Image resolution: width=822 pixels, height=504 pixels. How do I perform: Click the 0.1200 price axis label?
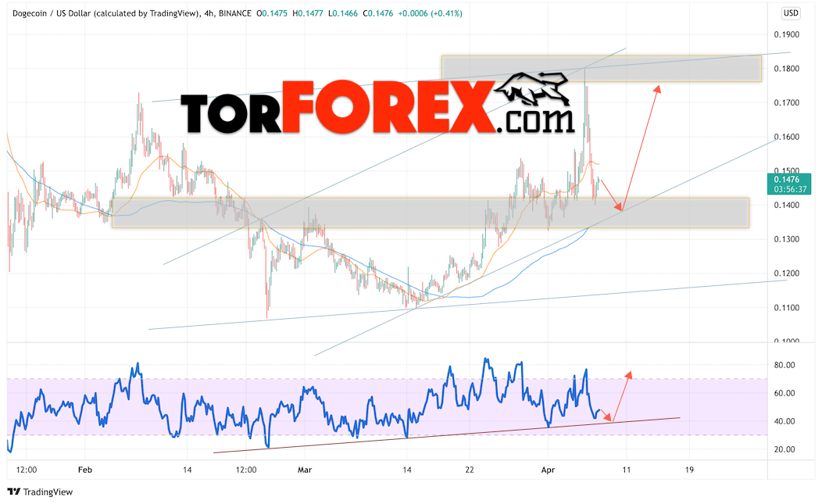pos(786,273)
